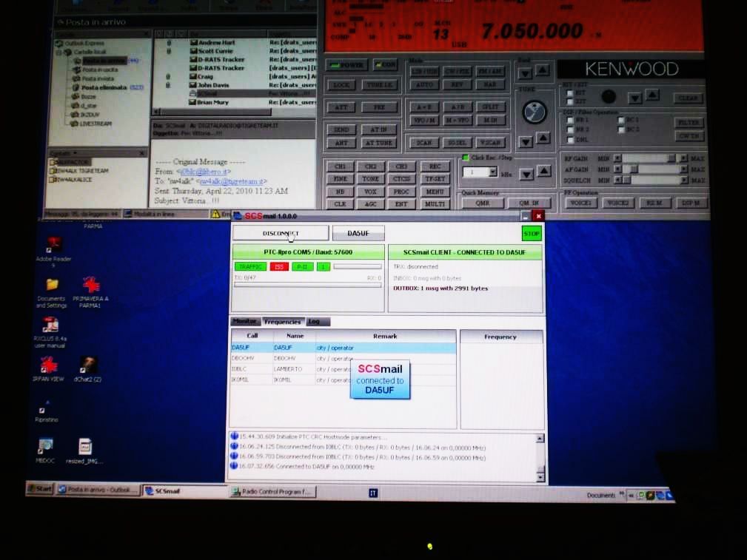Click envelope icon of Andrew Hart message
Image resolution: width=747 pixels, height=560 pixels.
(194, 42)
